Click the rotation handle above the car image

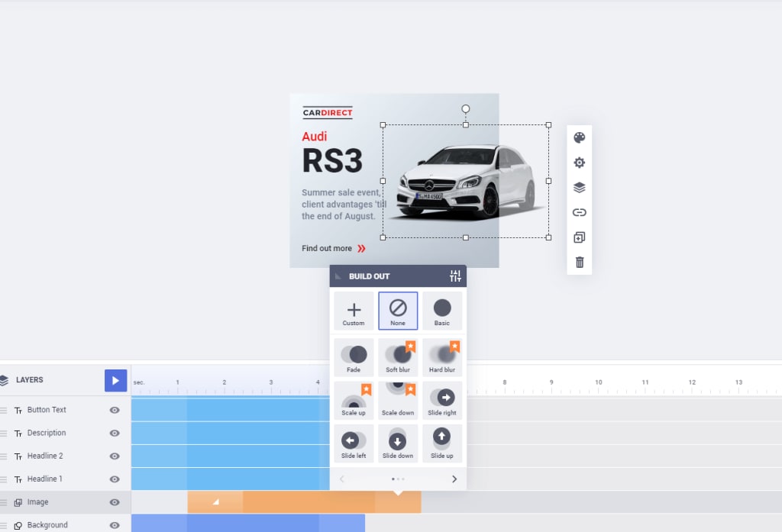[465, 108]
